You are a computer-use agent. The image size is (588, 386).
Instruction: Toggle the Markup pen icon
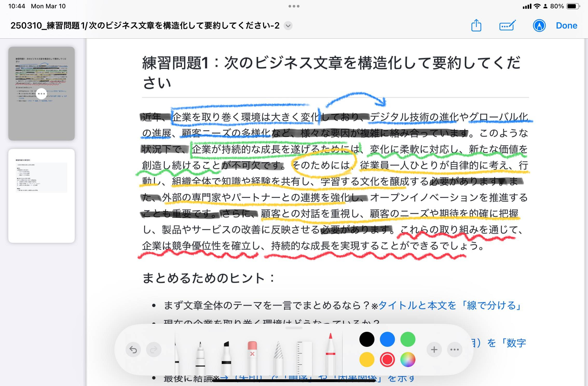pos(539,26)
